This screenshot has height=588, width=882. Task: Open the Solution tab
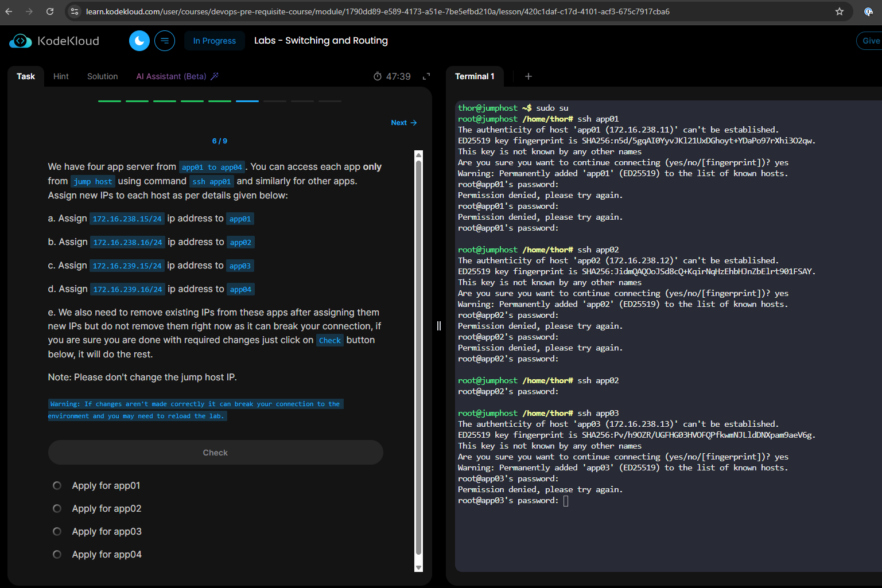click(102, 76)
